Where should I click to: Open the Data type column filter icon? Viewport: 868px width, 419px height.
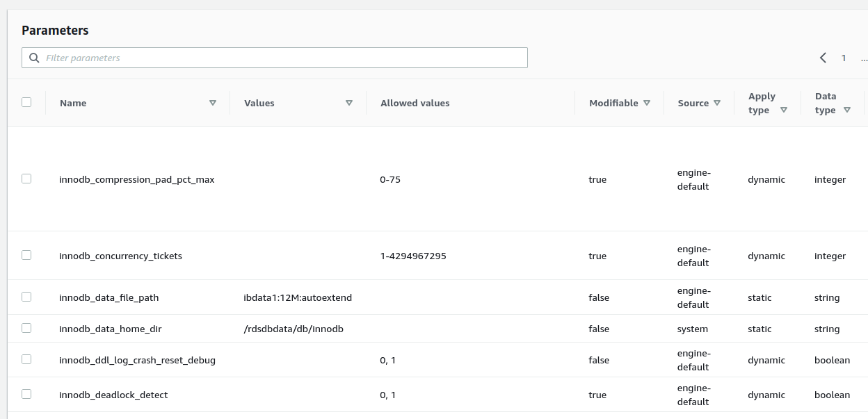[847, 109]
